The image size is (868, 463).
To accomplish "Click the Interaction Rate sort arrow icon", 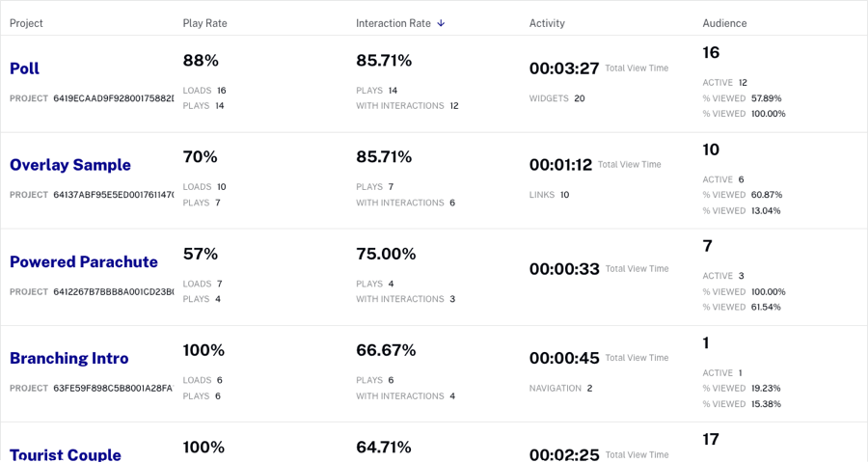I will pyautogui.click(x=441, y=23).
